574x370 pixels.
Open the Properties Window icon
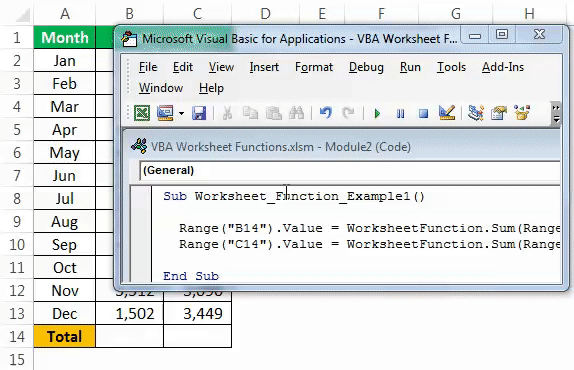[499, 113]
